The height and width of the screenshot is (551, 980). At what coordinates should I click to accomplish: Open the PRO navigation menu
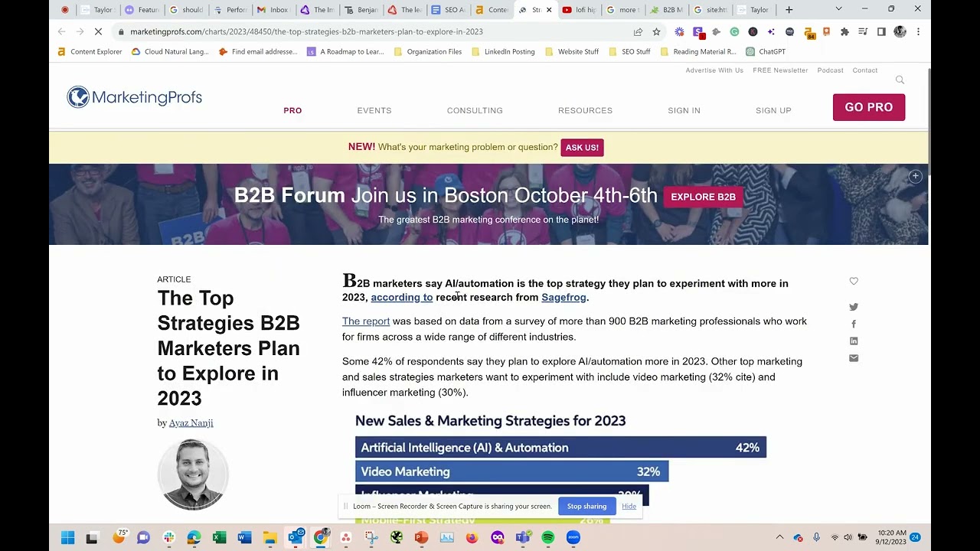(x=292, y=111)
